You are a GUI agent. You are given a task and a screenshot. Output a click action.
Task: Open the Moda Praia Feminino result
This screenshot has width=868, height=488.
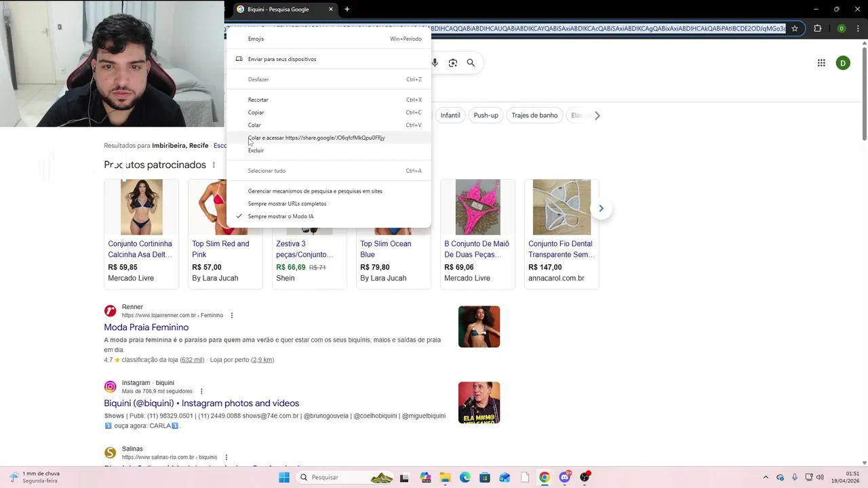click(x=146, y=327)
